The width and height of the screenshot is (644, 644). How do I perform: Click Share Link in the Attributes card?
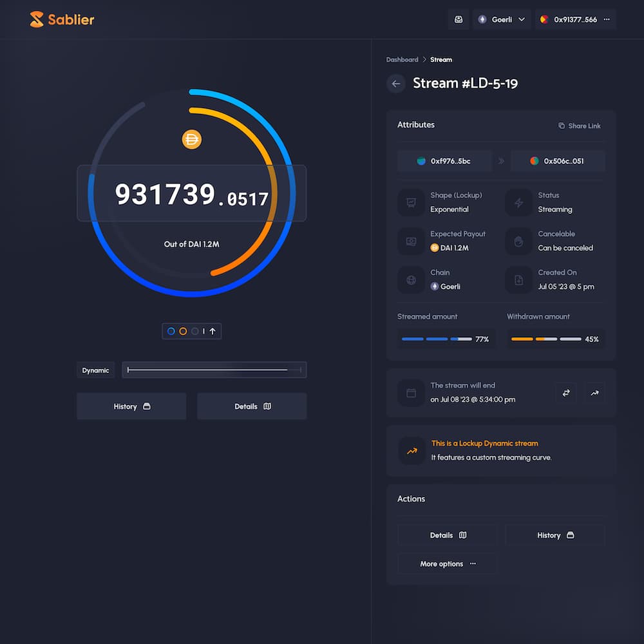[579, 126]
